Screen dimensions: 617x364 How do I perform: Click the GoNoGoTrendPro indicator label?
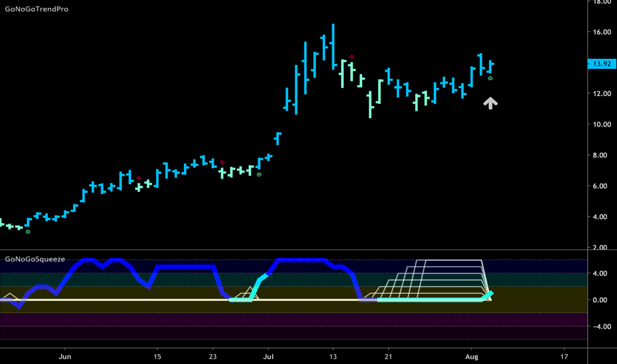[36, 9]
